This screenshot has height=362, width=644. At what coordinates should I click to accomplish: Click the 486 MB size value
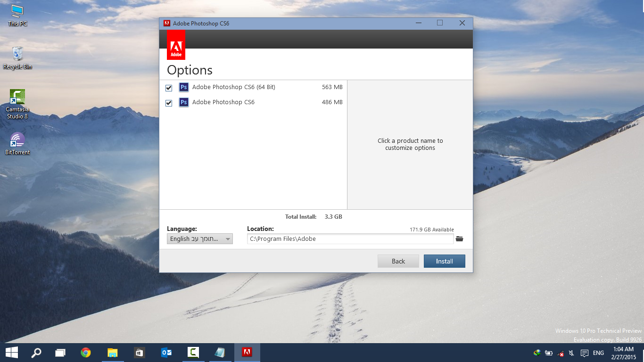click(332, 102)
